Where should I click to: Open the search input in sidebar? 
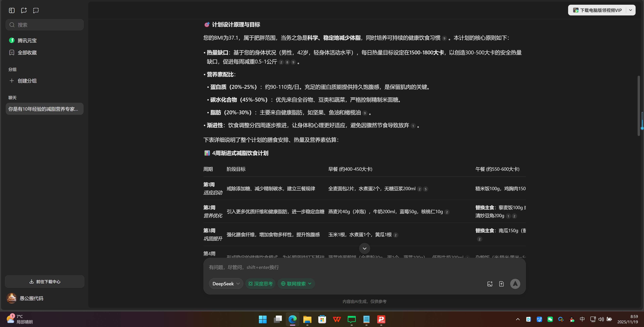click(44, 25)
